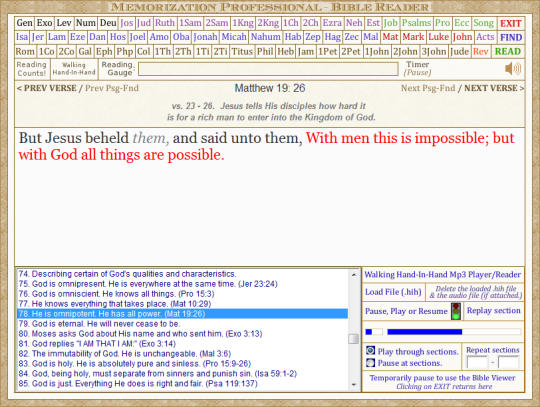
Task: Click Walking Hand-In-Hand Mp3 Player/Reader title
Action: click(x=443, y=275)
